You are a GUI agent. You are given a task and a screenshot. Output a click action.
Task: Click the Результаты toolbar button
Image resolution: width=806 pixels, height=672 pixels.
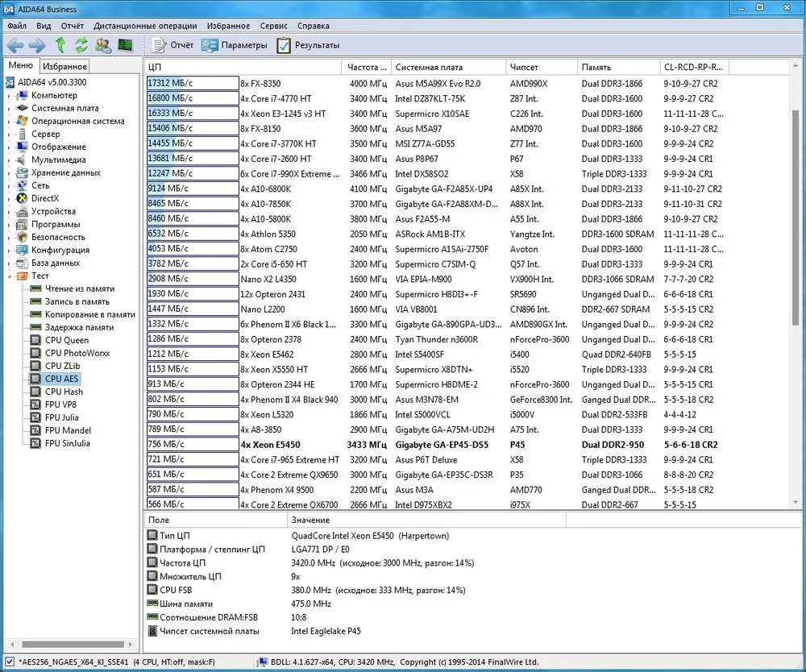[308, 45]
